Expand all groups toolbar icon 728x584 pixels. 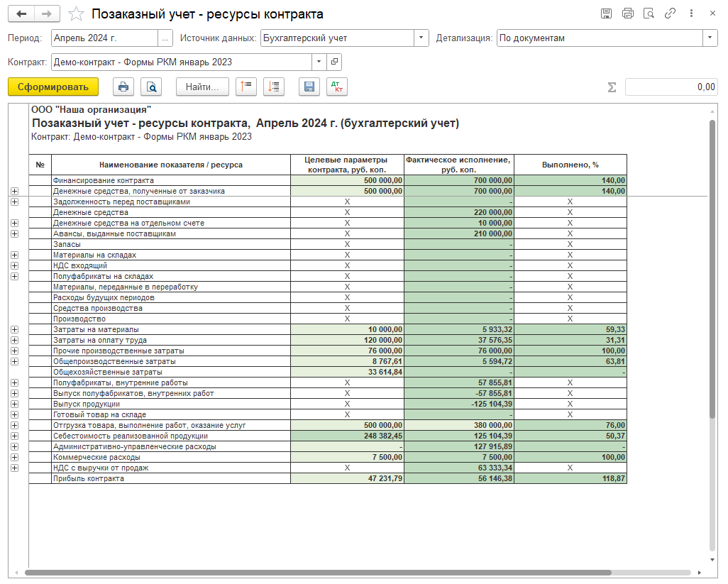click(x=274, y=87)
